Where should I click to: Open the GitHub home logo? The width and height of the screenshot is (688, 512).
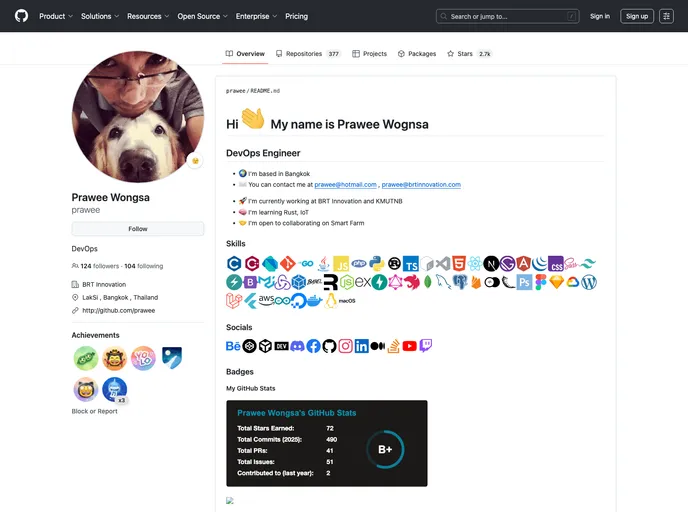(21, 16)
